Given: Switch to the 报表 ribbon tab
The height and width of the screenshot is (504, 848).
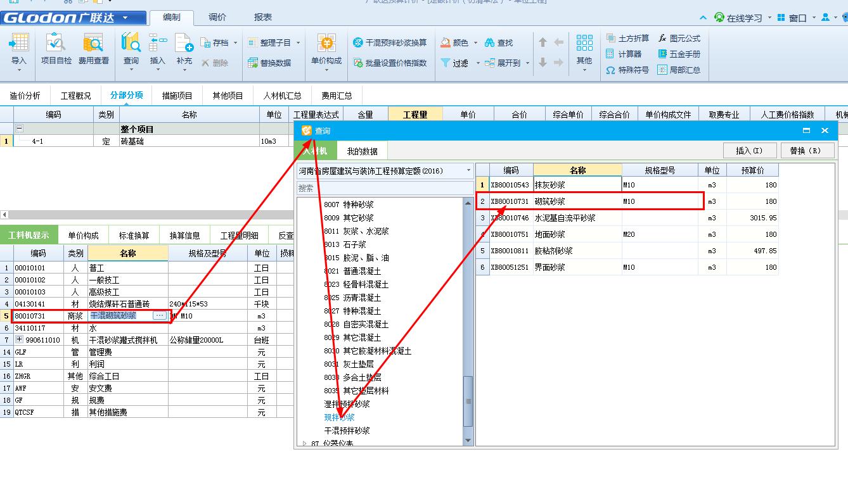Looking at the screenshot, I should click(262, 17).
